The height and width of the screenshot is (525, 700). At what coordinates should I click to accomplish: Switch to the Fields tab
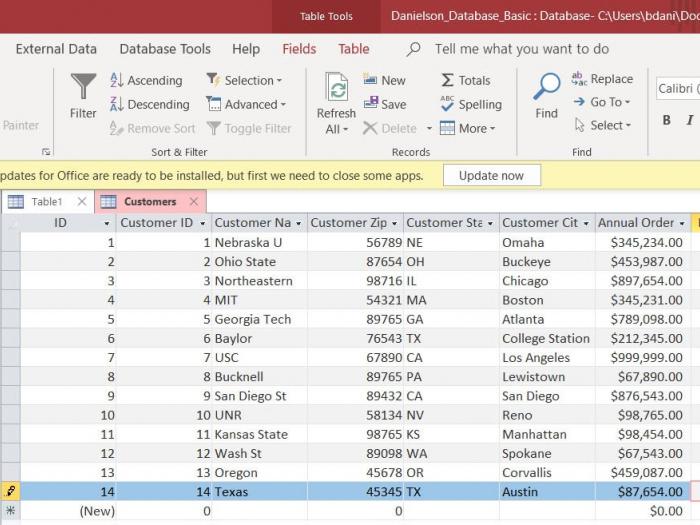[x=299, y=49]
